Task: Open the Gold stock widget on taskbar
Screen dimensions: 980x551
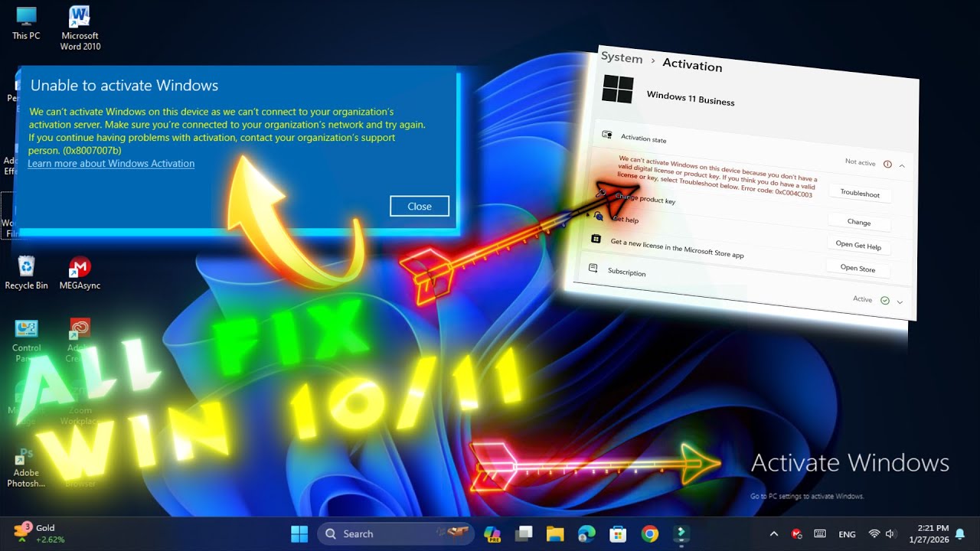Action: (x=40, y=533)
